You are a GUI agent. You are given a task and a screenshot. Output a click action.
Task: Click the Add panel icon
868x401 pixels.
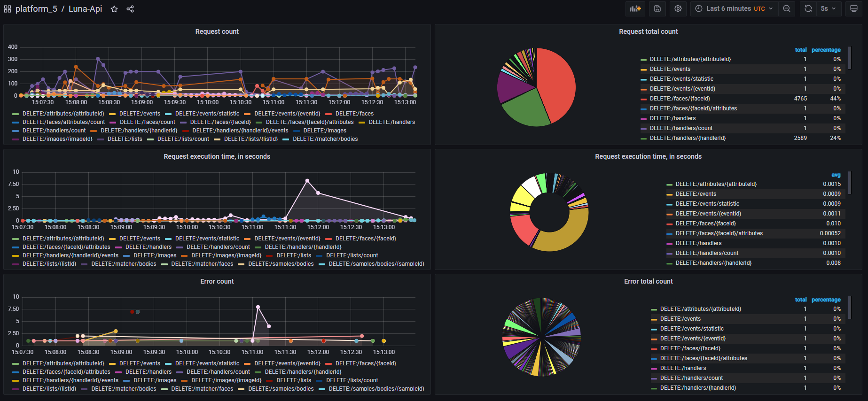click(635, 8)
